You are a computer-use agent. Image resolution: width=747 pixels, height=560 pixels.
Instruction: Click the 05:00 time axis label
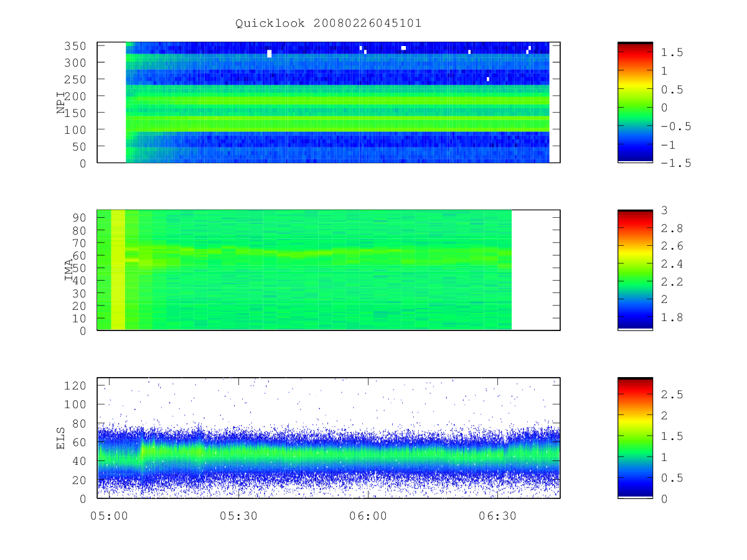point(110,516)
